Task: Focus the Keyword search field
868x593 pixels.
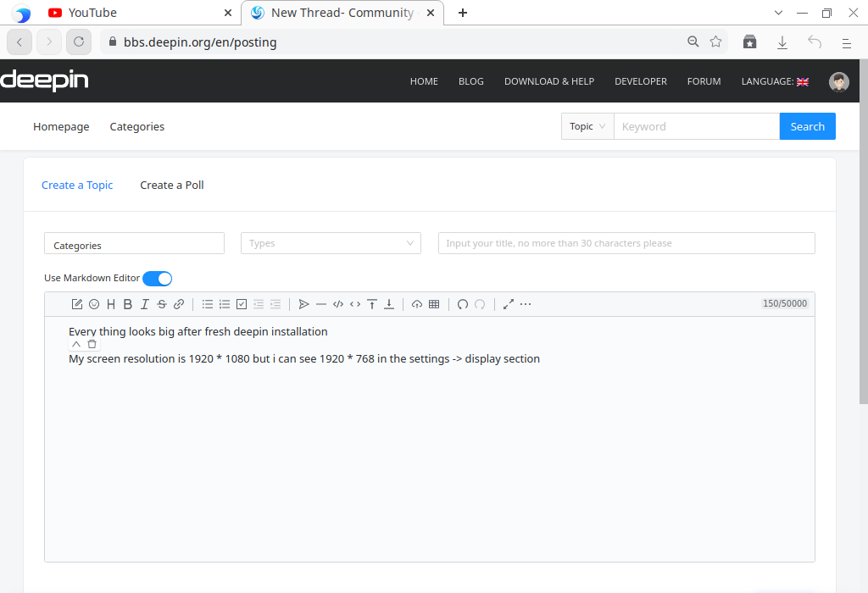Action: click(697, 126)
